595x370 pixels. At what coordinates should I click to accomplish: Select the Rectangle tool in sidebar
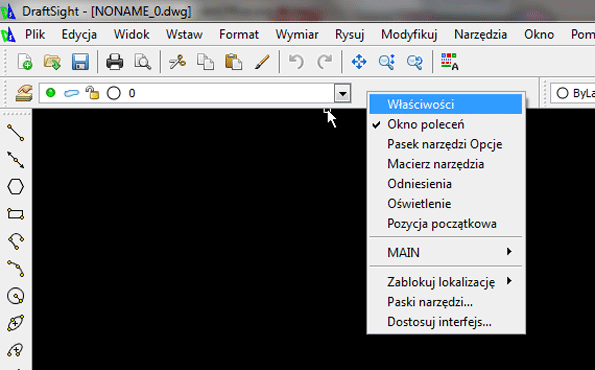coord(16,214)
